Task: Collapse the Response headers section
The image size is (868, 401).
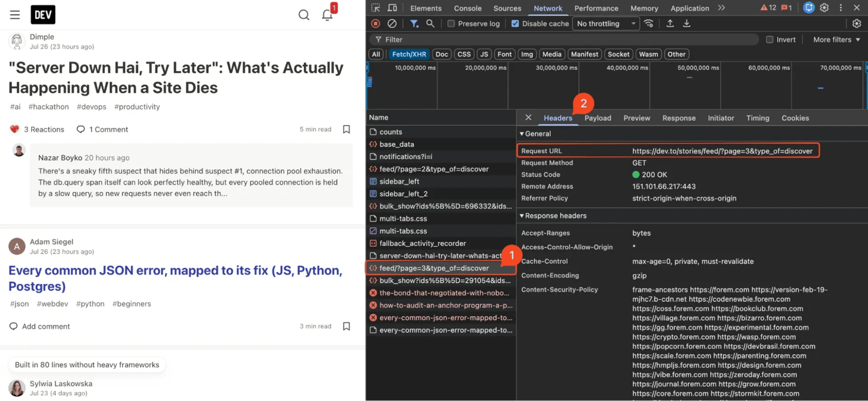Action: click(x=553, y=216)
